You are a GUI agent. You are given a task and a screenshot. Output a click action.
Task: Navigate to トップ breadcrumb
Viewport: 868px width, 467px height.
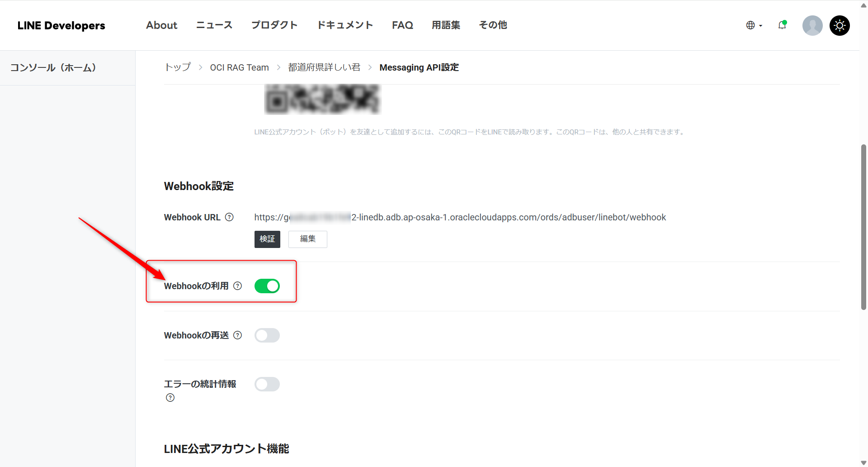pos(178,67)
